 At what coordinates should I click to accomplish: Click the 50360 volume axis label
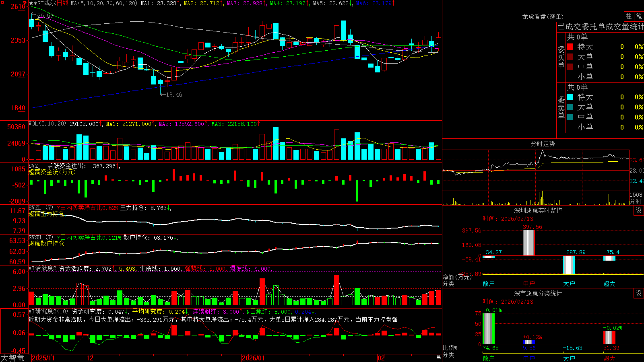click(x=17, y=127)
